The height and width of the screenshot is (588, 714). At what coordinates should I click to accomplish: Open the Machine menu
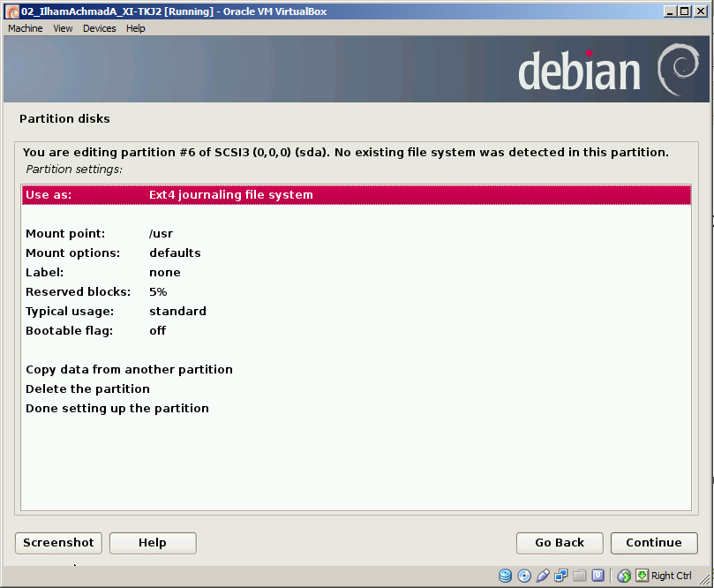[25, 28]
